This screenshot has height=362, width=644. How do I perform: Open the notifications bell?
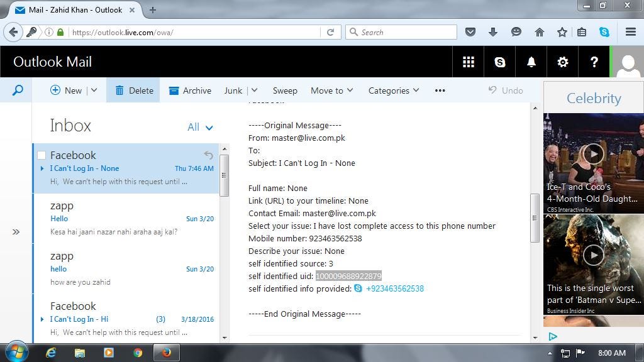click(x=531, y=62)
